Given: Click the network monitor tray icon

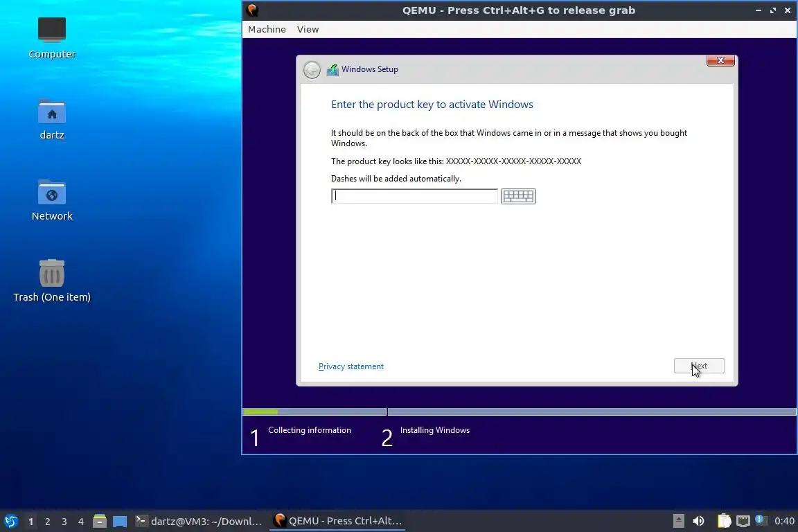Looking at the screenshot, I should click(743, 521).
